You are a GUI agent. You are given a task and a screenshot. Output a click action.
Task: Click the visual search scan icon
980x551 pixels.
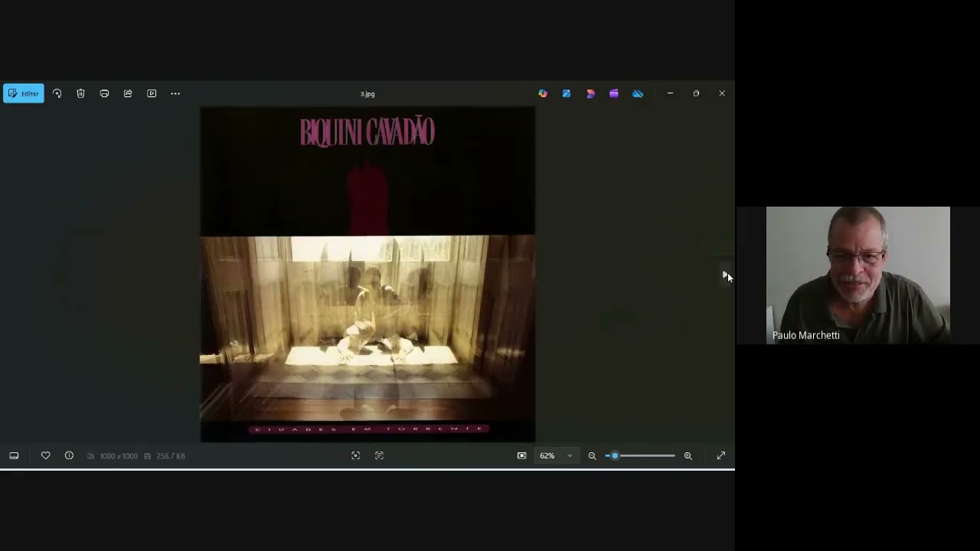pyautogui.click(x=355, y=455)
